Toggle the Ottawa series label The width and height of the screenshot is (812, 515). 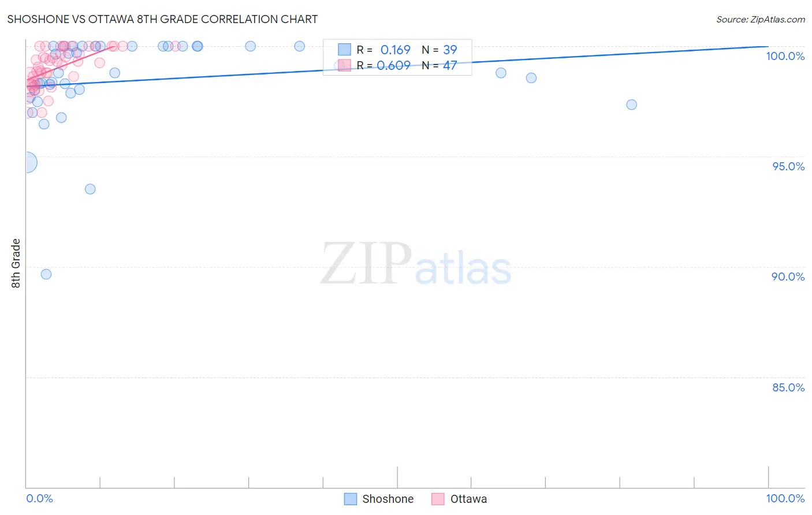coord(468,499)
